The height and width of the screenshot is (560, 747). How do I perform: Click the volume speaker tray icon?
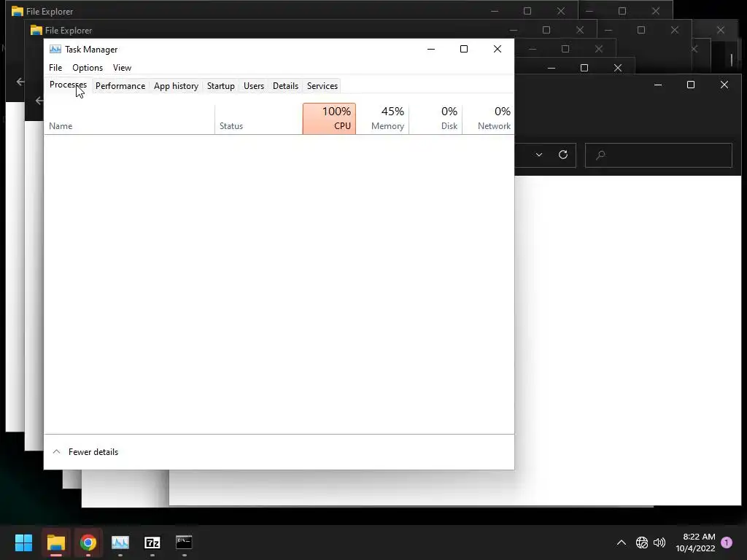click(x=659, y=542)
